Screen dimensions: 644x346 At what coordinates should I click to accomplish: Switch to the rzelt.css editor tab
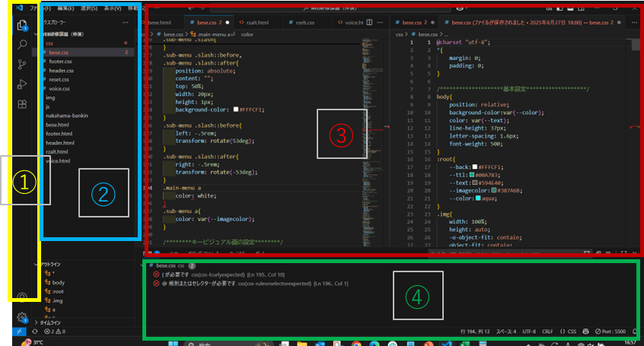[x=303, y=24]
